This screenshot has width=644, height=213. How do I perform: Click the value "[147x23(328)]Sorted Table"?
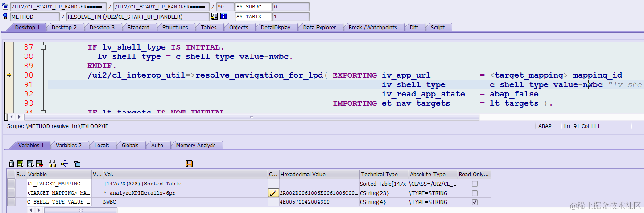[142, 184]
